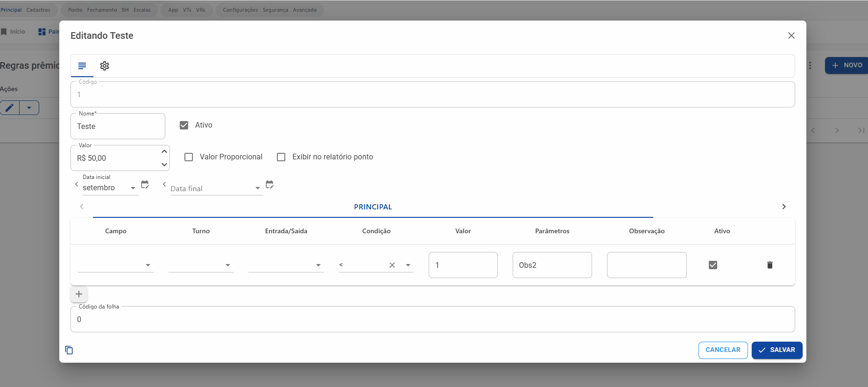This screenshot has height=387, width=868.
Task: Click the Parâmetros field containing Obs2
Action: point(552,265)
